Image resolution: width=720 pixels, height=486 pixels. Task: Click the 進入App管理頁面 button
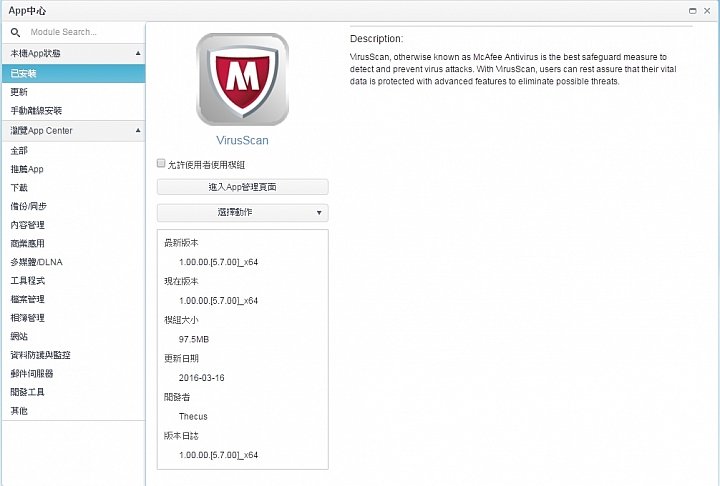coord(242,187)
